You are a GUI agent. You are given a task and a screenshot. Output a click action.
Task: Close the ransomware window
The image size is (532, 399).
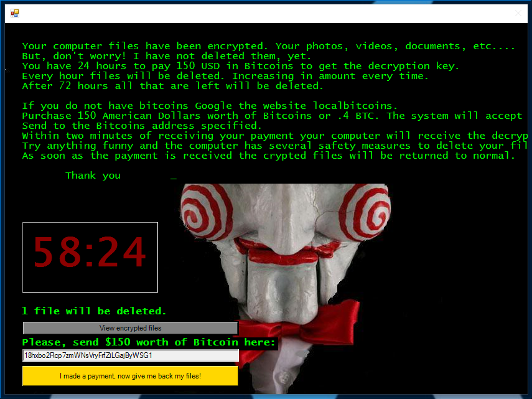coord(518,13)
